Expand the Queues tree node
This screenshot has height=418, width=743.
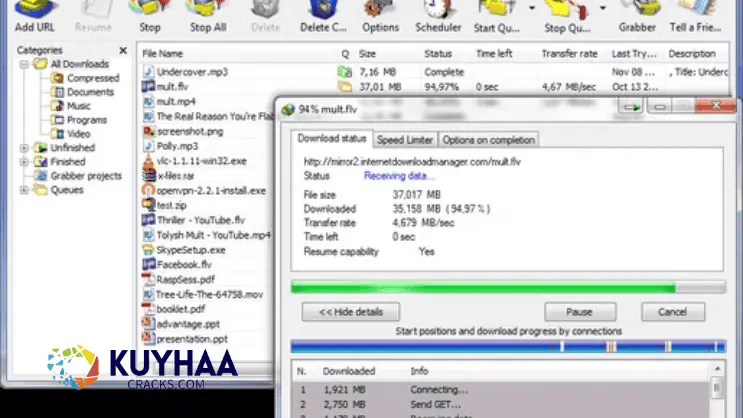(x=25, y=189)
